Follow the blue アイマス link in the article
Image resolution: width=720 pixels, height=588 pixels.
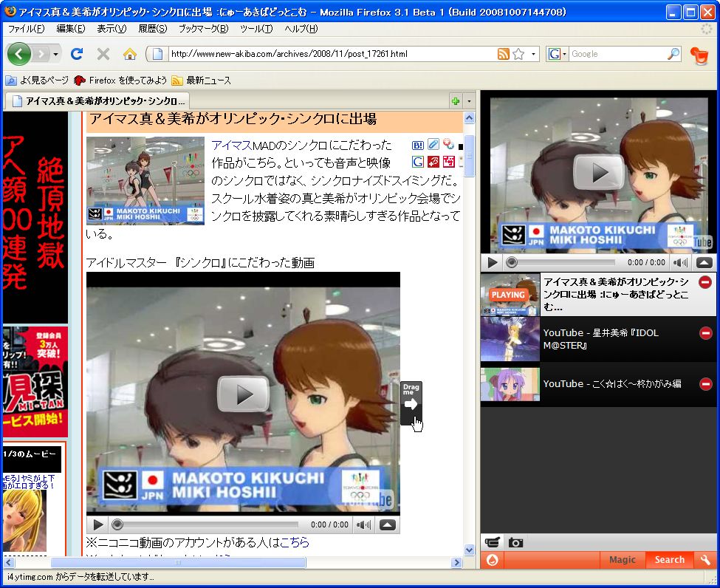(x=231, y=146)
